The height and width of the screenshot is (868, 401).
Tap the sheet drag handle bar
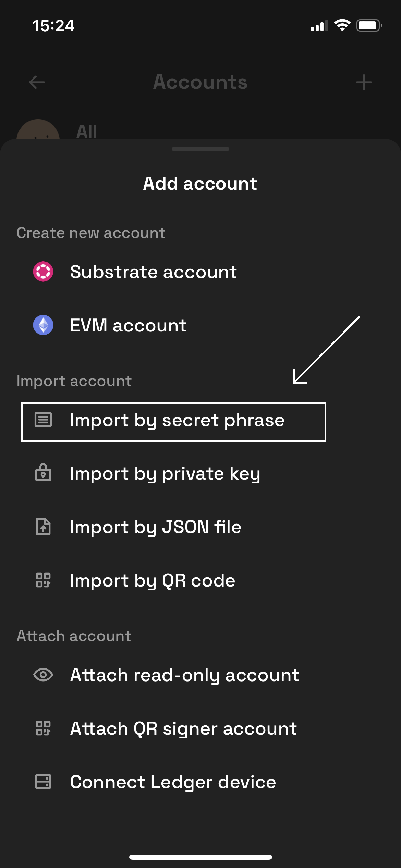(x=200, y=149)
